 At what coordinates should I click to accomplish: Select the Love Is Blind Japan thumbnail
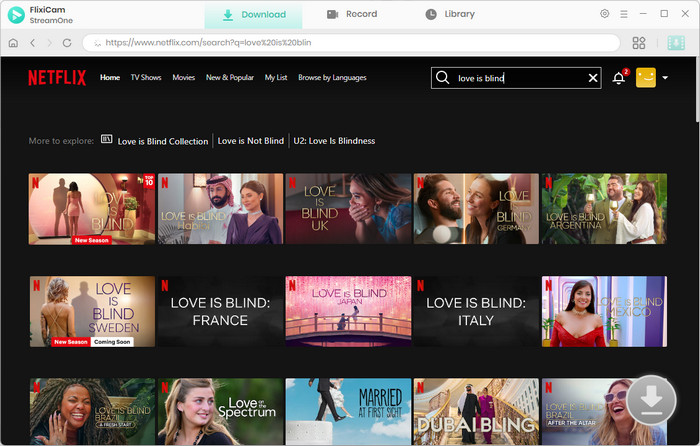pyautogui.click(x=348, y=311)
